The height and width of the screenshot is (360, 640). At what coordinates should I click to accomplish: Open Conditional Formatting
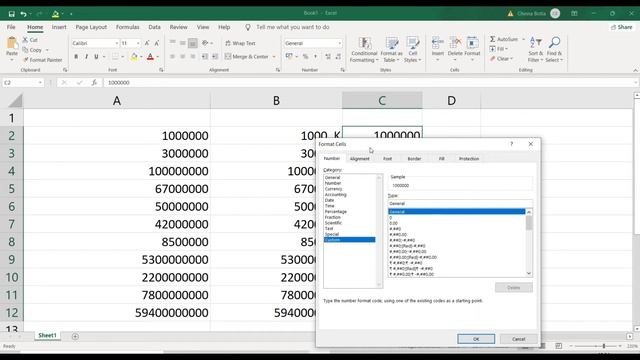click(x=364, y=49)
